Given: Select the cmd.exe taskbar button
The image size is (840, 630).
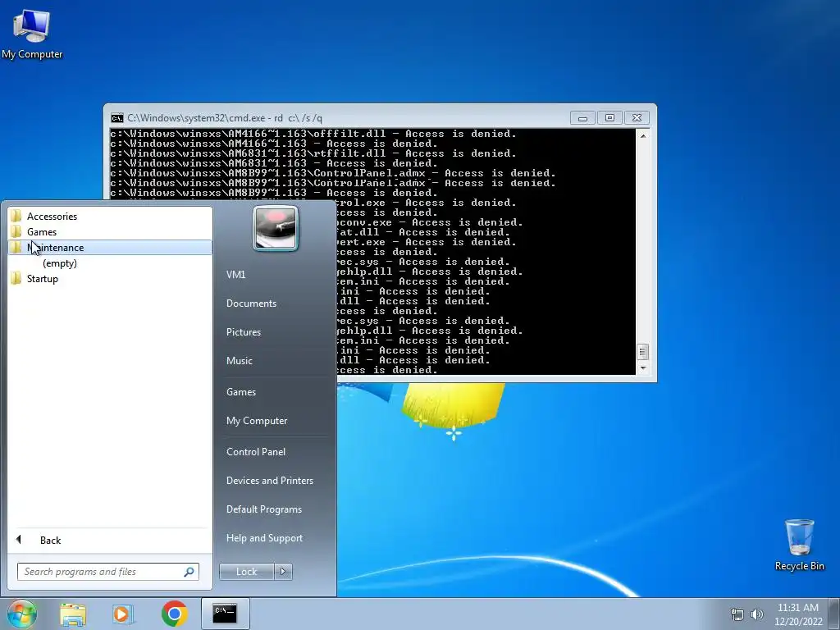Looking at the screenshot, I should coord(225,614).
